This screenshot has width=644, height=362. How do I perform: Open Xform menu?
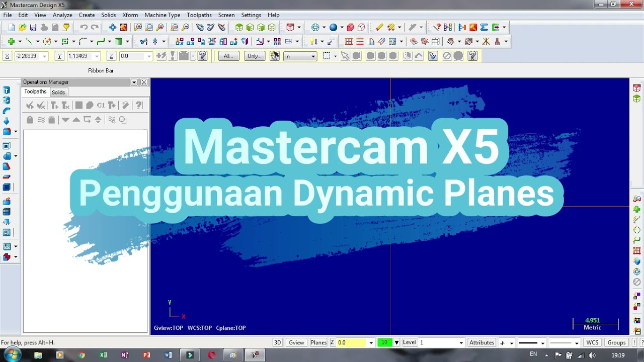130,15
